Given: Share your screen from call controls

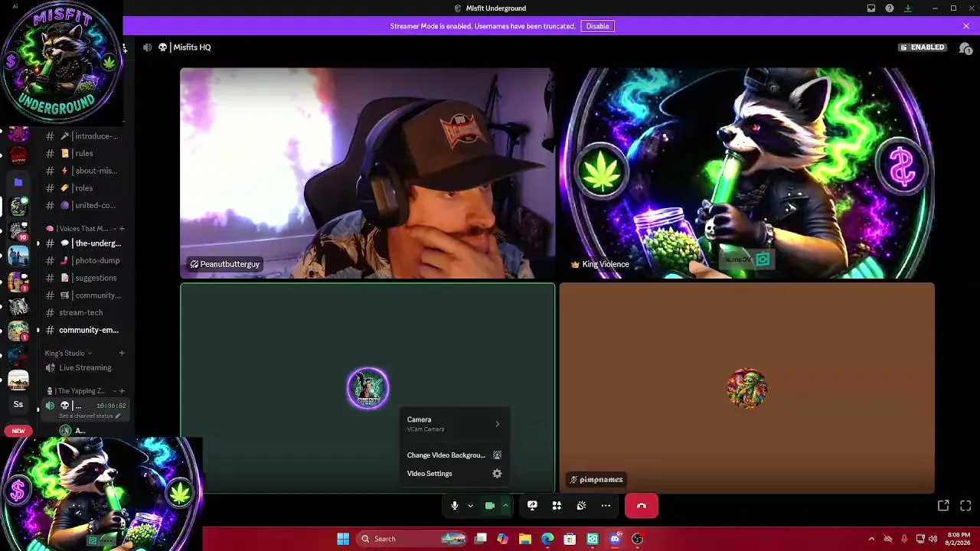Looking at the screenshot, I should pos(532,506).
